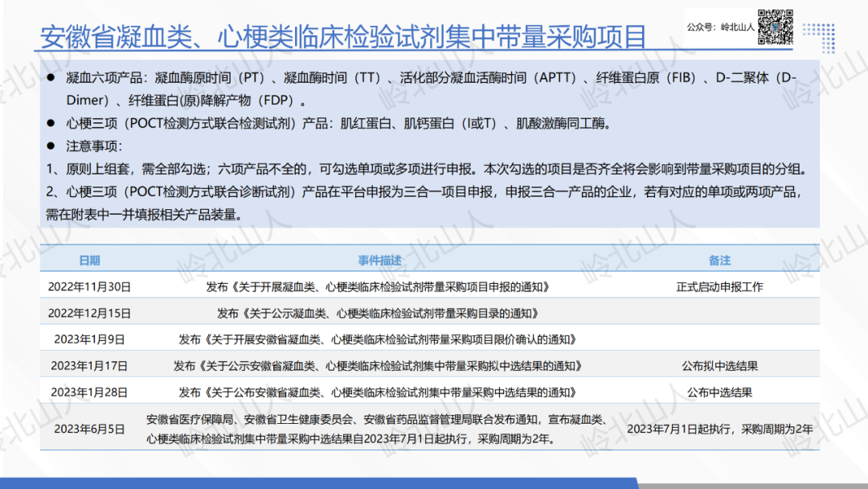Click the 事件描述 column header
The height and width of the screenshot is (489, 868).
[x=379, y=261]
